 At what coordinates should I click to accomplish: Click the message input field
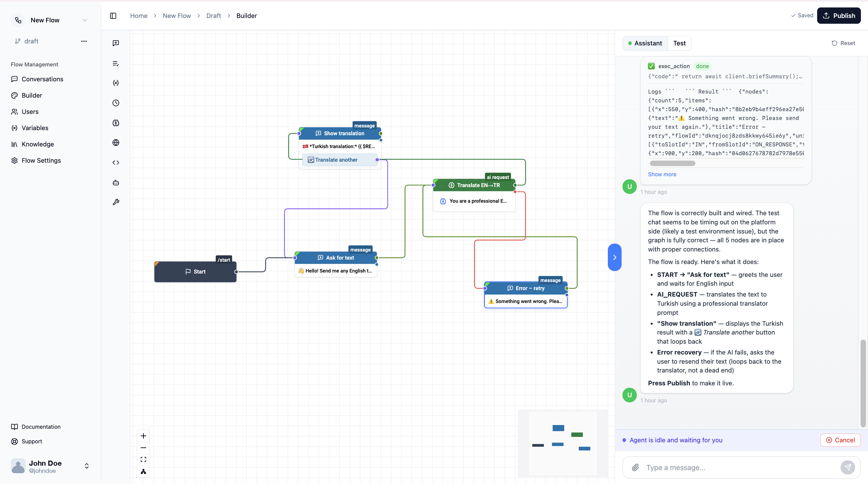point(741,468)
